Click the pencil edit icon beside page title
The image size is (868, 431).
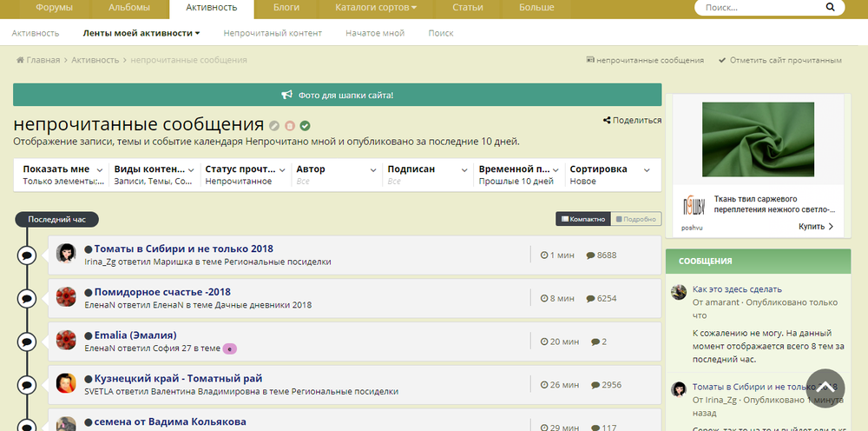pos(274,125)
